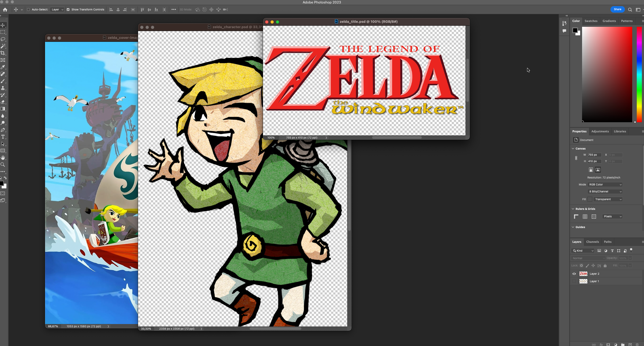644x346 pixels.
Task: Open the Transparent fill dropdown
Action: [x=608, y=199]
